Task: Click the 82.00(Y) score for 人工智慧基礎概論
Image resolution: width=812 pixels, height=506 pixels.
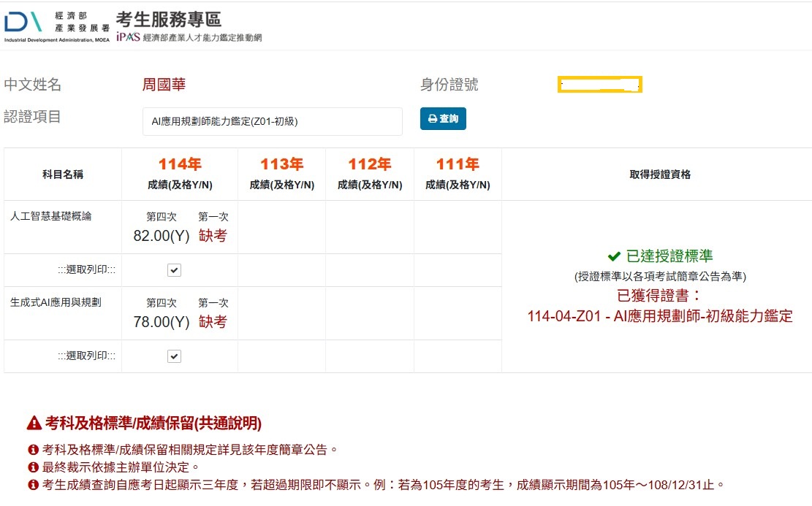Action: point(161,236)
